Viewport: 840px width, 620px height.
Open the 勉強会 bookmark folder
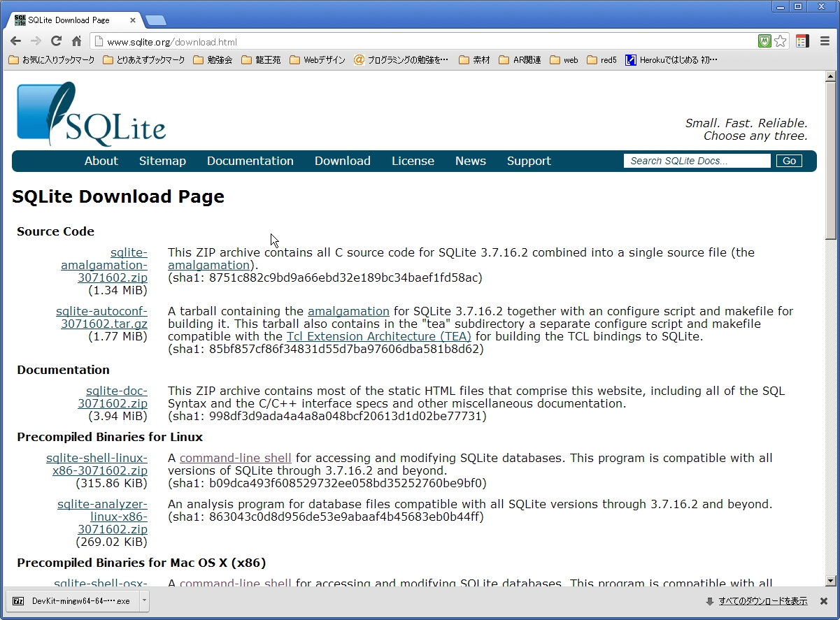(213, 60)
